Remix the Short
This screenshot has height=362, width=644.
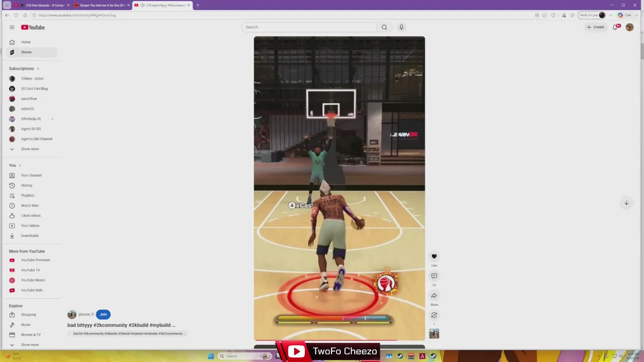(434, 315)
